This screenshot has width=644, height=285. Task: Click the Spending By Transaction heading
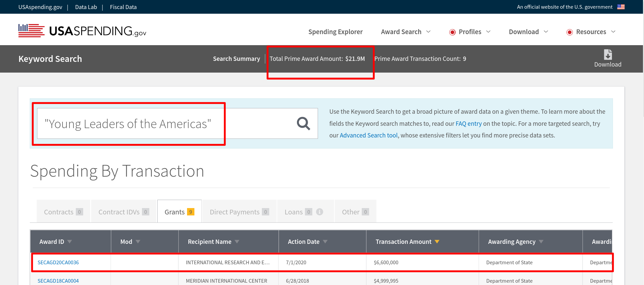117,171
